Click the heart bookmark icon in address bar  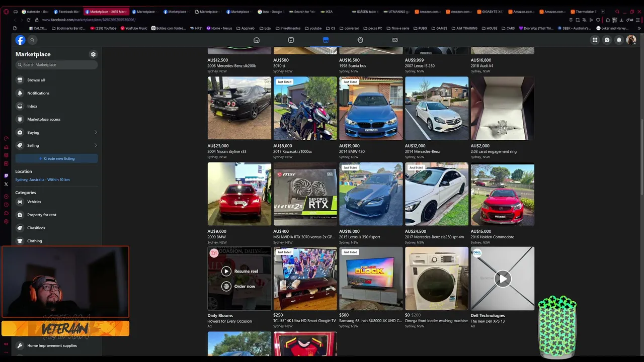598,20
